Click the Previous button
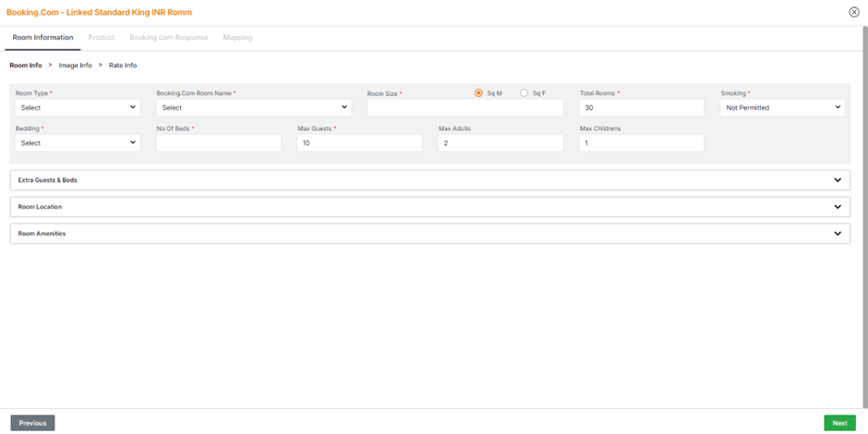This screenshot has width=868, height=434. click(x=32, y=423)
